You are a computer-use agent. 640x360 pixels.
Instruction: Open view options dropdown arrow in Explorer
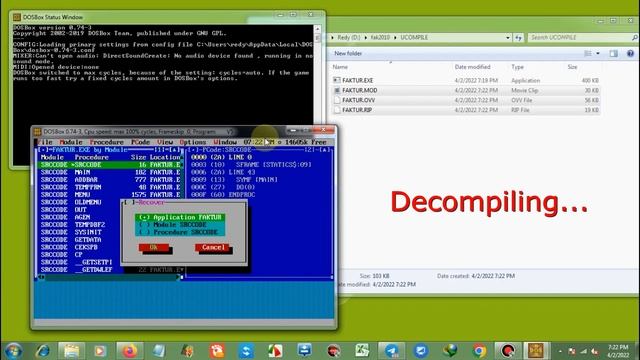point(598,53)
